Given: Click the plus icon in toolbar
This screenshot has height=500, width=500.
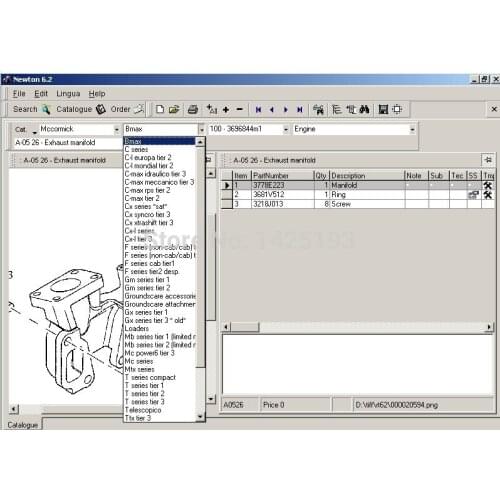Looking at the screenshot, I should pos(226,109).
